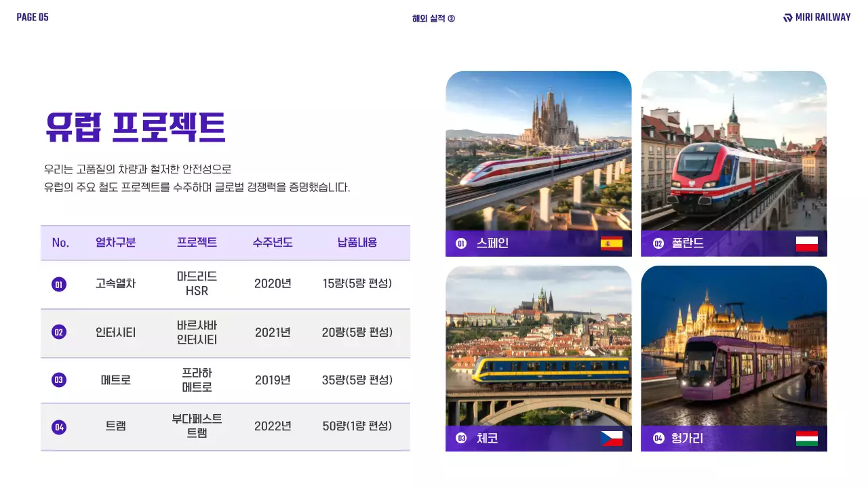Screen dimensions: 868x488
Task: Click the 체코 caption label
Action: click(487, 438)
